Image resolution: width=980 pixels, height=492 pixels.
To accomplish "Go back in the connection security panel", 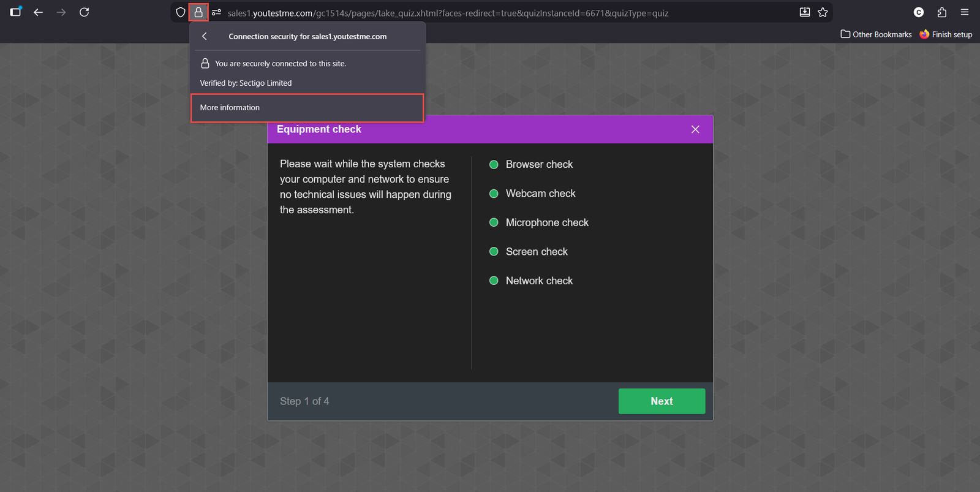I will tap(205, 36).
